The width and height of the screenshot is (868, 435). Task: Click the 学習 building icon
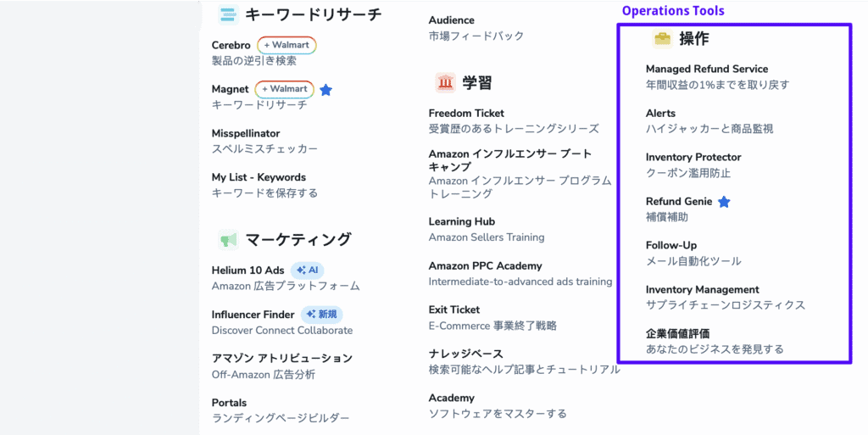445,82
